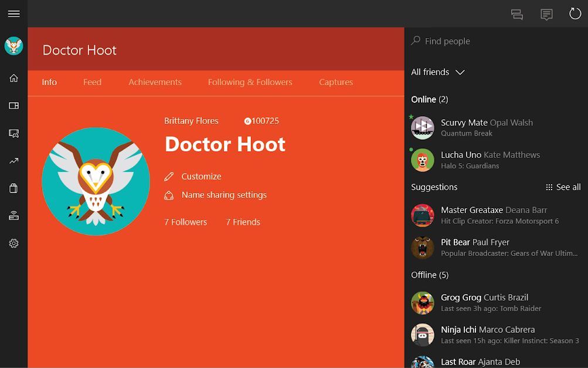Click the refresh icon at top right
Image resolution: width=588 pixels, height=368 pixels.
pyautogui.click(x=575, y=14)
